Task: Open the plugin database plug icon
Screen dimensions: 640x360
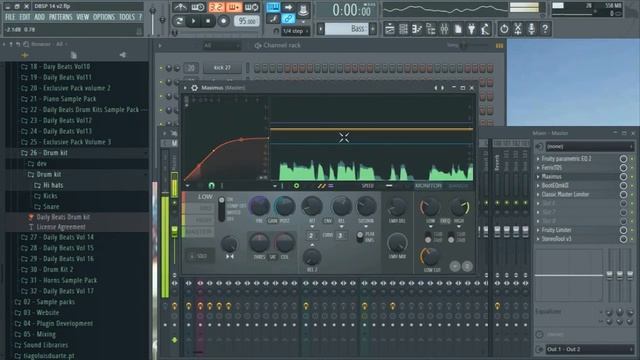Action: pos(471,29)
